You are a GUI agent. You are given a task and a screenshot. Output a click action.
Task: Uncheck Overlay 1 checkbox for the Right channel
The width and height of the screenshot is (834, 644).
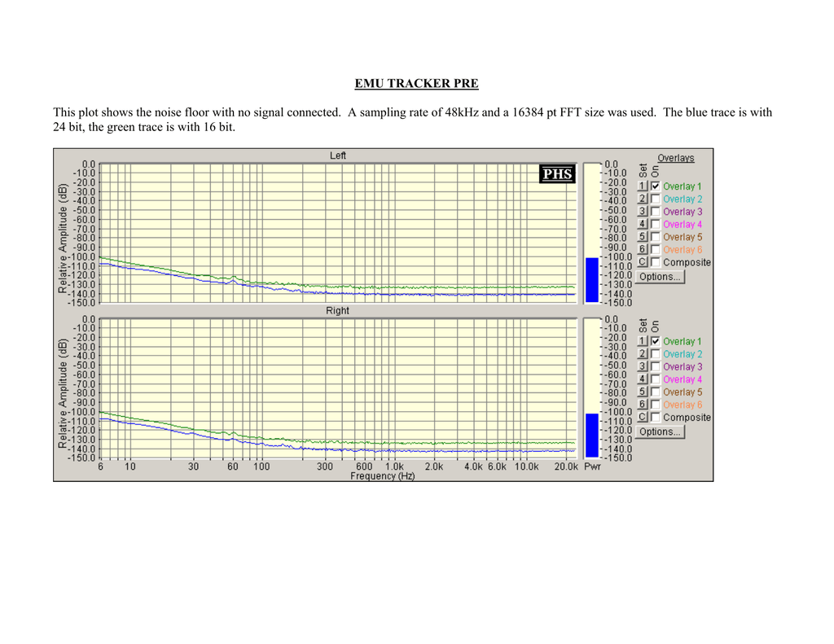(x=656, y=341)
